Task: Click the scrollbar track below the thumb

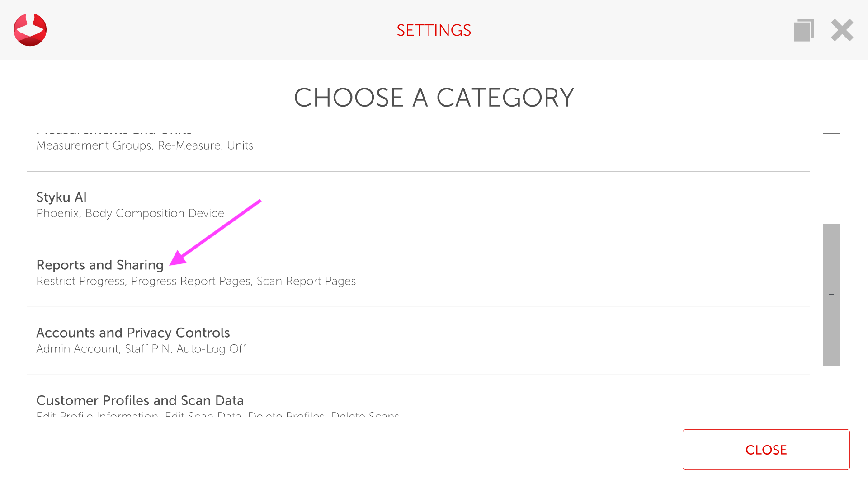Action: click(831, 391)
